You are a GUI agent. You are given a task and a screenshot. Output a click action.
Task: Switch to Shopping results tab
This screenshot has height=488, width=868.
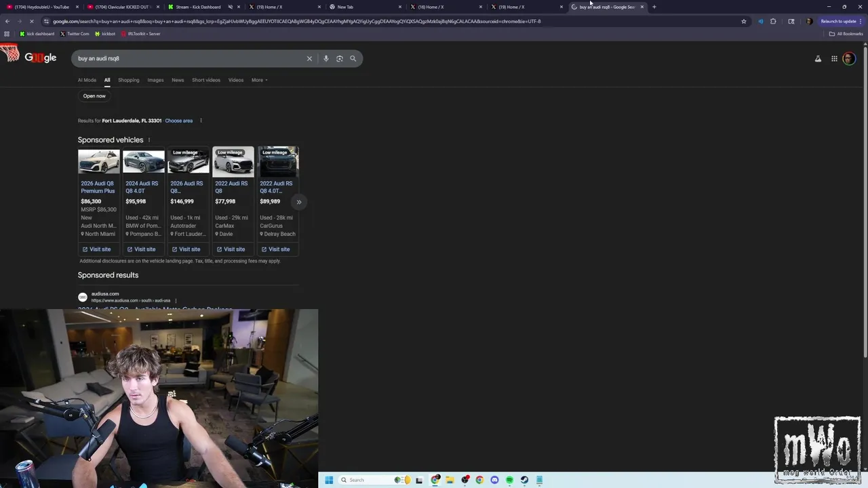[x=128, y=80]
